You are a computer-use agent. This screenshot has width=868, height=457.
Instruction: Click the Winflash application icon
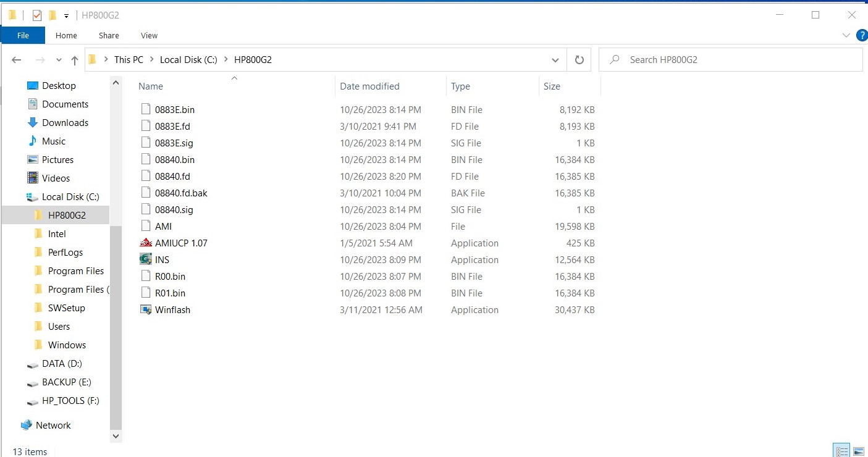pos(146,309)
